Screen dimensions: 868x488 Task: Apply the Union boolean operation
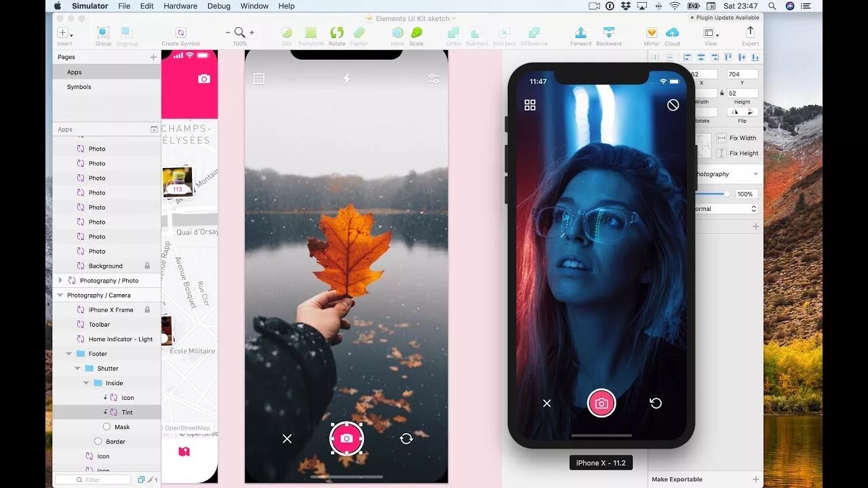(x=453, y=33)
